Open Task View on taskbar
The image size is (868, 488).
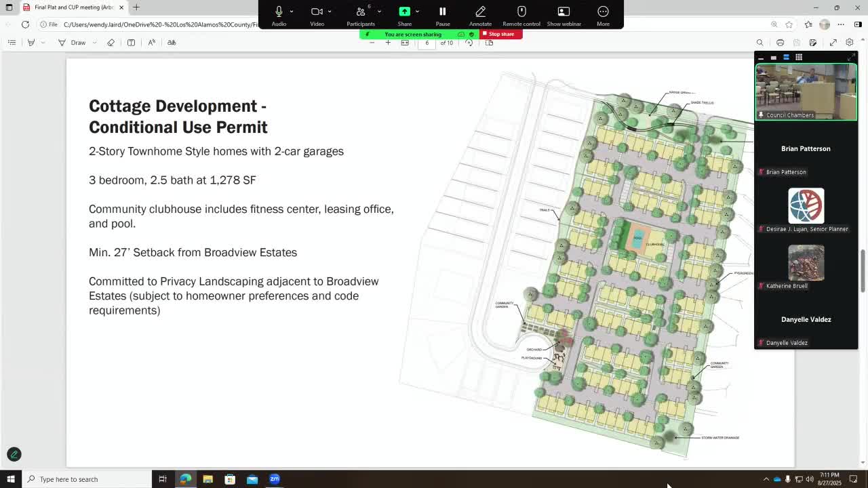[163, 479]
